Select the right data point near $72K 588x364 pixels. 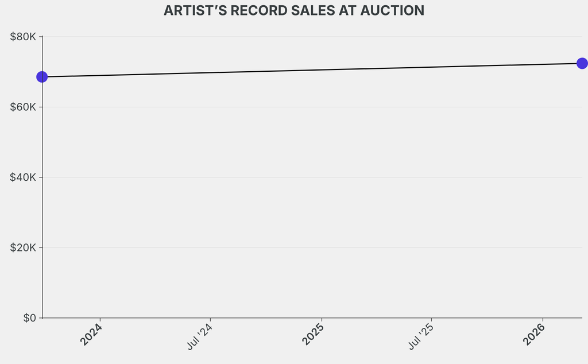point(582,63)
